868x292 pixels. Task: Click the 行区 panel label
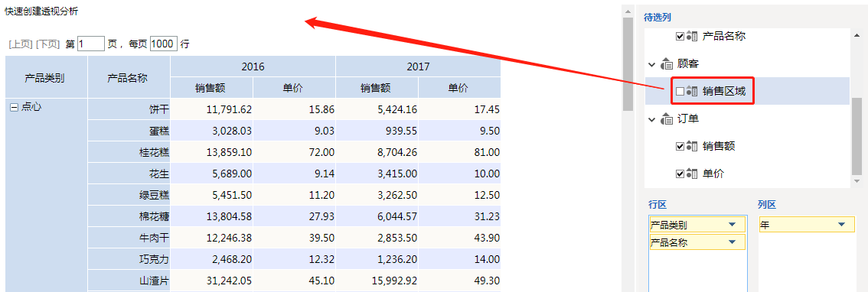(x=657, y=205)
